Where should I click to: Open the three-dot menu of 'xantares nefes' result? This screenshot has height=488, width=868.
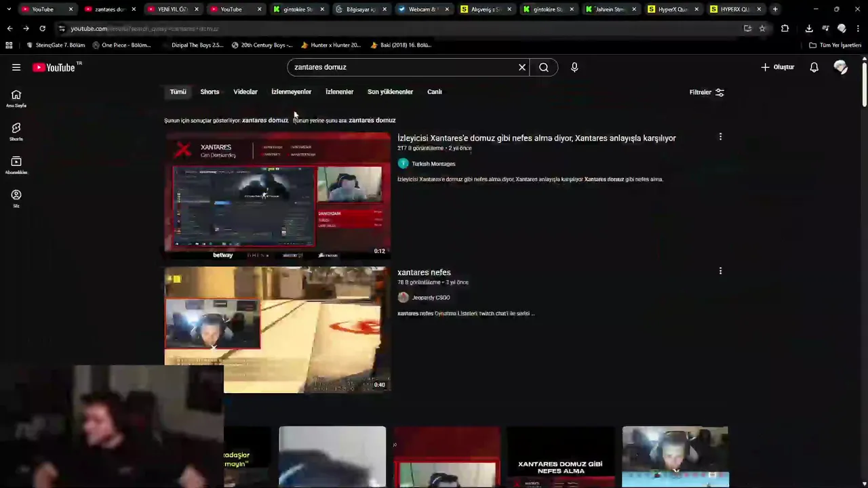point(720,271)
